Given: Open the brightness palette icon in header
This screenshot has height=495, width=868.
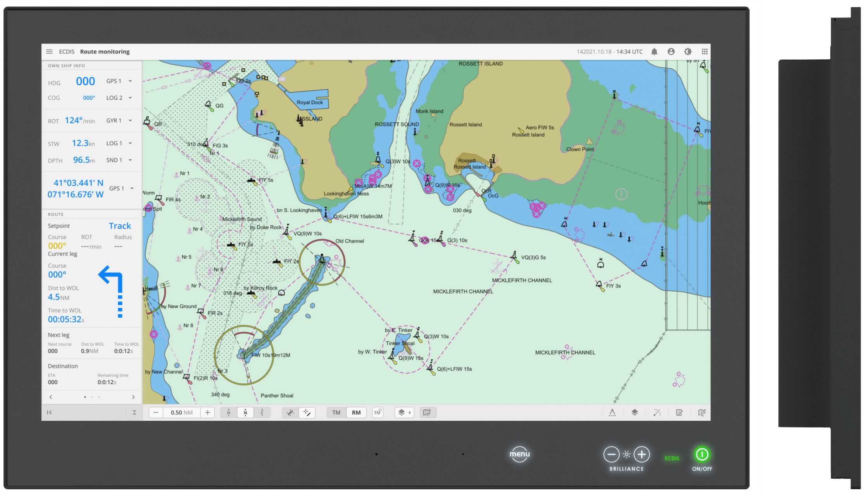Looking at the screenshot, I should (688, 52).
